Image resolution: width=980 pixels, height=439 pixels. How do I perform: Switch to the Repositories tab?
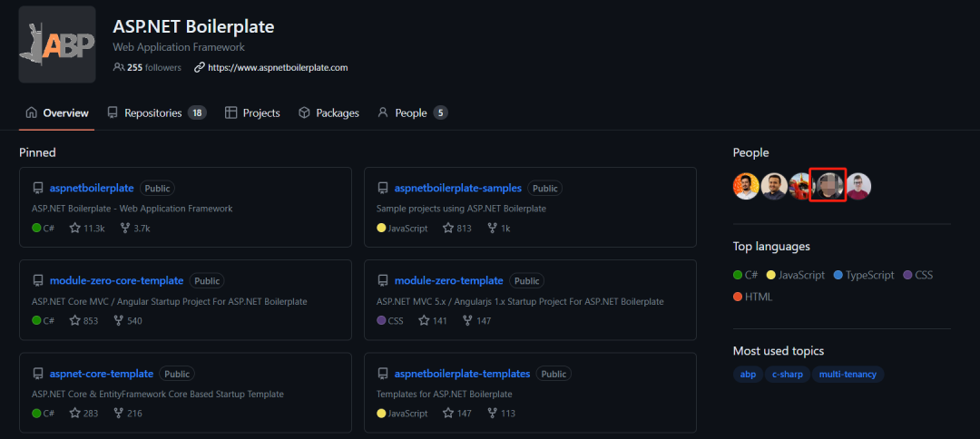click(x=156, y=113)
